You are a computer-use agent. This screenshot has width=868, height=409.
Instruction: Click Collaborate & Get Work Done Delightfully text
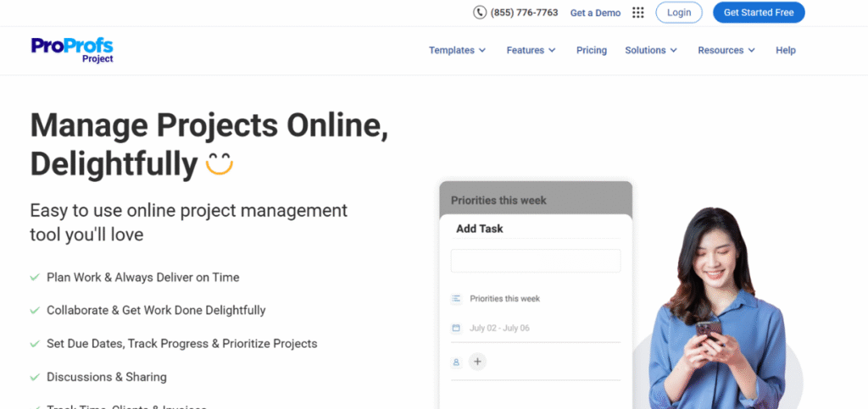click(x=156, y=310)
